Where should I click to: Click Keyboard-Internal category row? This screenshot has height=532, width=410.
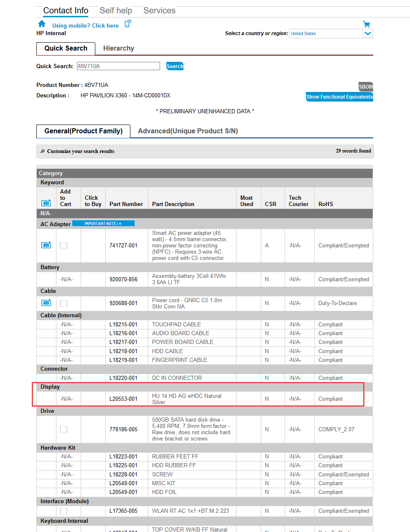pos(205,521)
